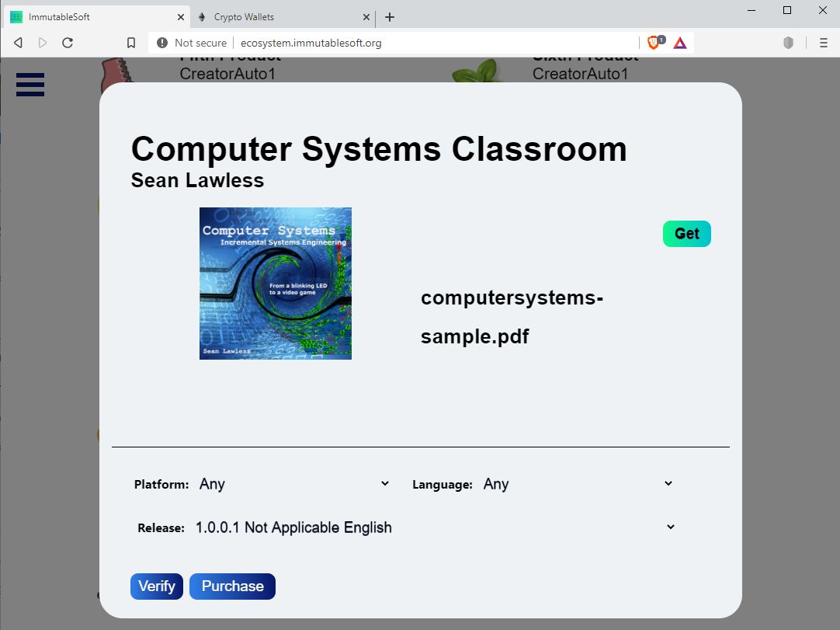Open the browser main menu icon
This screenshot has height=630, width=840.
tap(824, 43)
